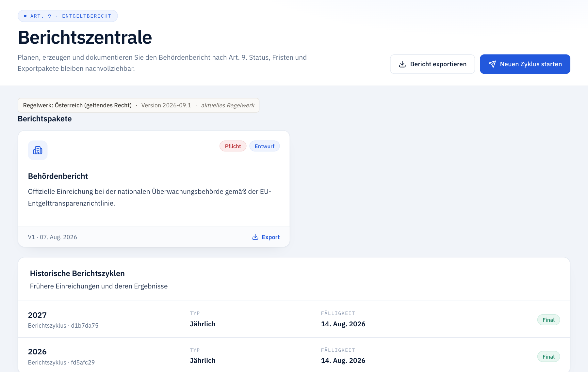
Task: Click the due date in the 2027 row
Action: (x=343, y=324)
